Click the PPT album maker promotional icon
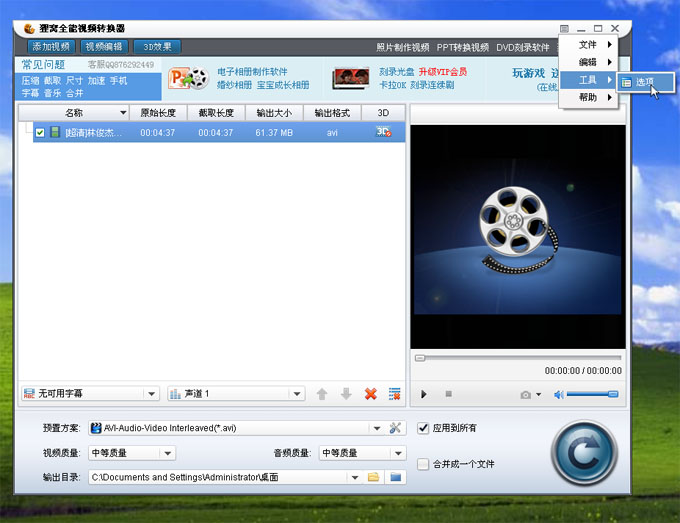Screen dimensions: 680x523 [189, 78]
